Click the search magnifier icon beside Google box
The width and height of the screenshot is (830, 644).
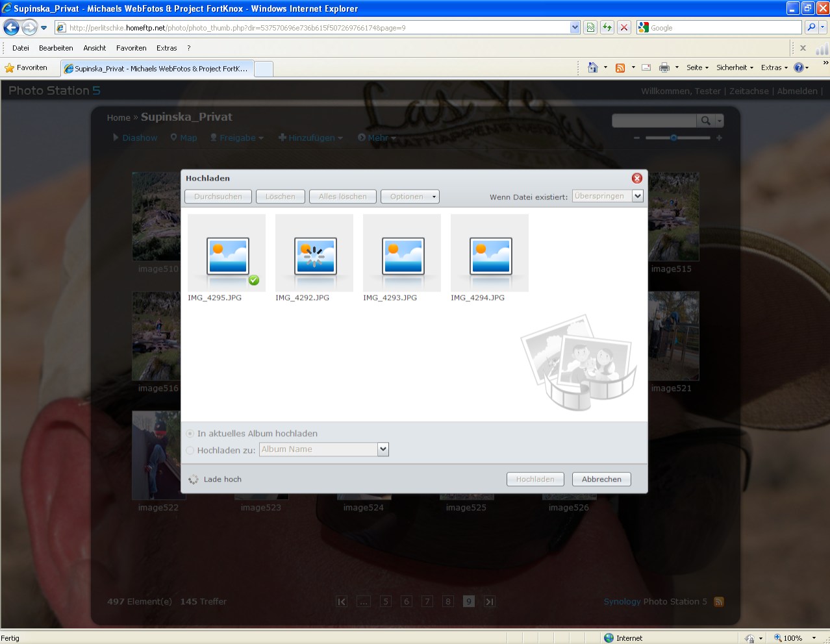(811, 28)
